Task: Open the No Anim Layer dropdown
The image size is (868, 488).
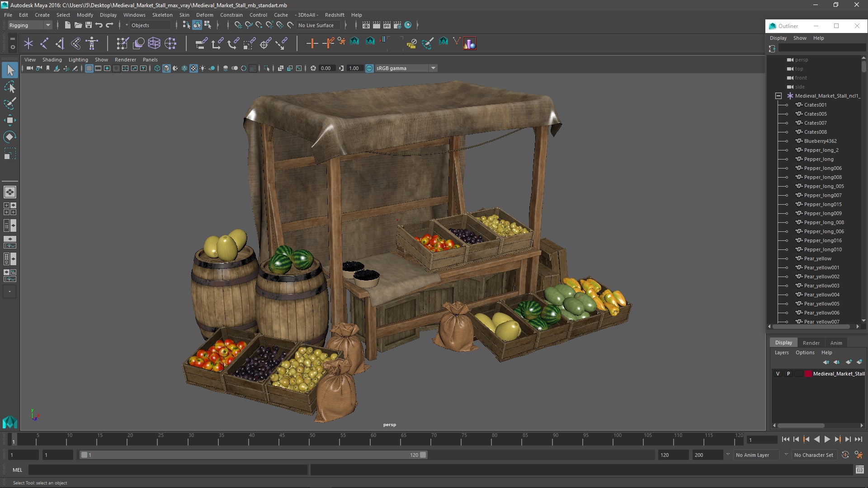Action: (757, 455)
